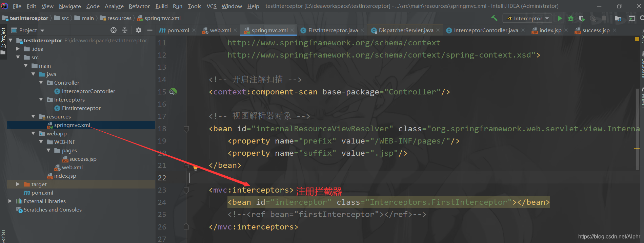Image resolution: width=644 pixels, height=243 pixels.
Task: Collapse the Controller package
Action: click(41, 83)
